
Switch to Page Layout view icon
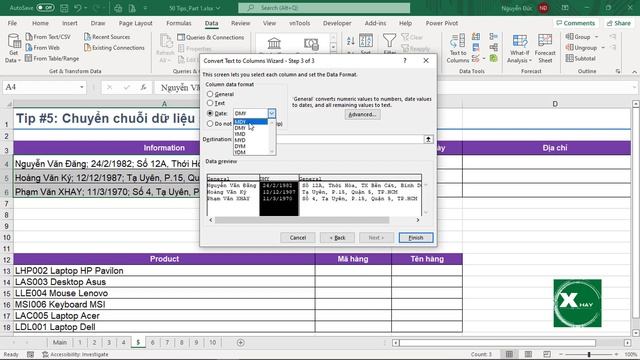click(528, 354)
